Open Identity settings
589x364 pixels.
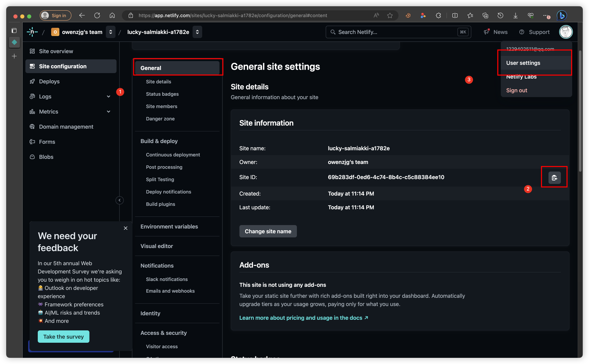(150, 313)
